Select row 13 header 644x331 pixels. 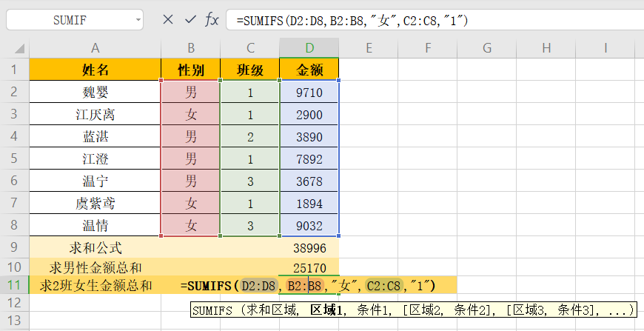pos(14,320)
